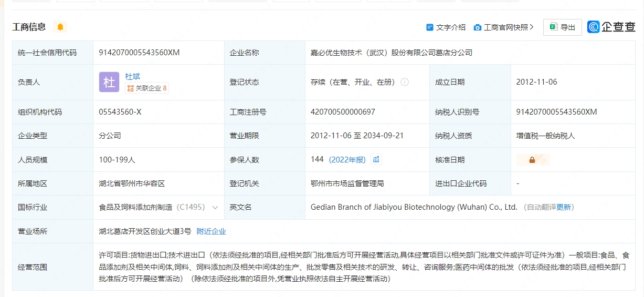Click the lock icon for 核准日期
Image resolution: width=644 pixels, height=297 pixels.
pos(532,160)
